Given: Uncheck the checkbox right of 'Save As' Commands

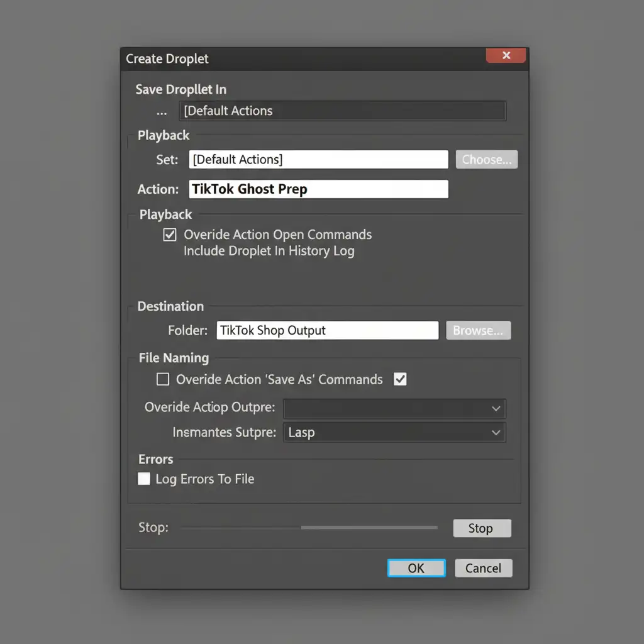Looking at the screenshot, I should 400,379.
